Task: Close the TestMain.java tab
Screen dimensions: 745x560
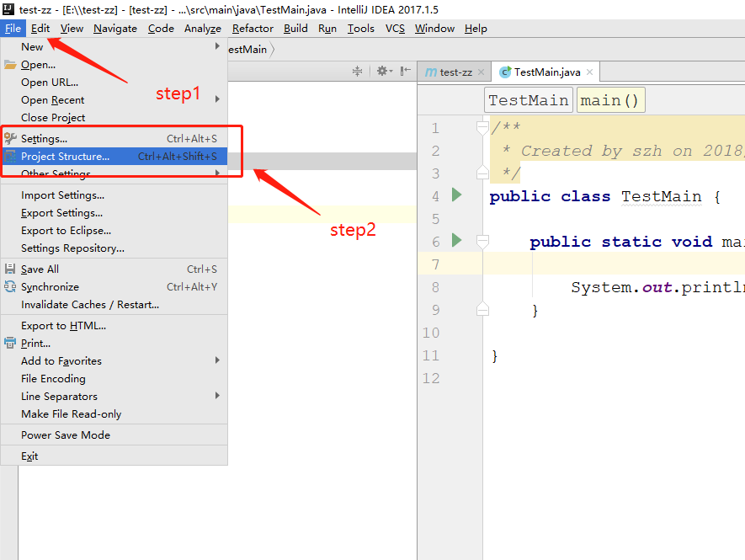Action: 589,72
